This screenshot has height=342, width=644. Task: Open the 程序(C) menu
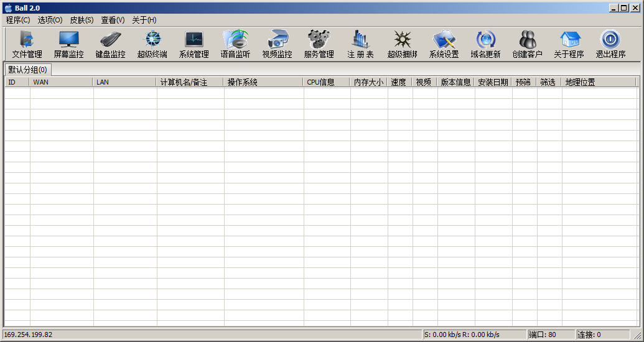coord(18,20)
